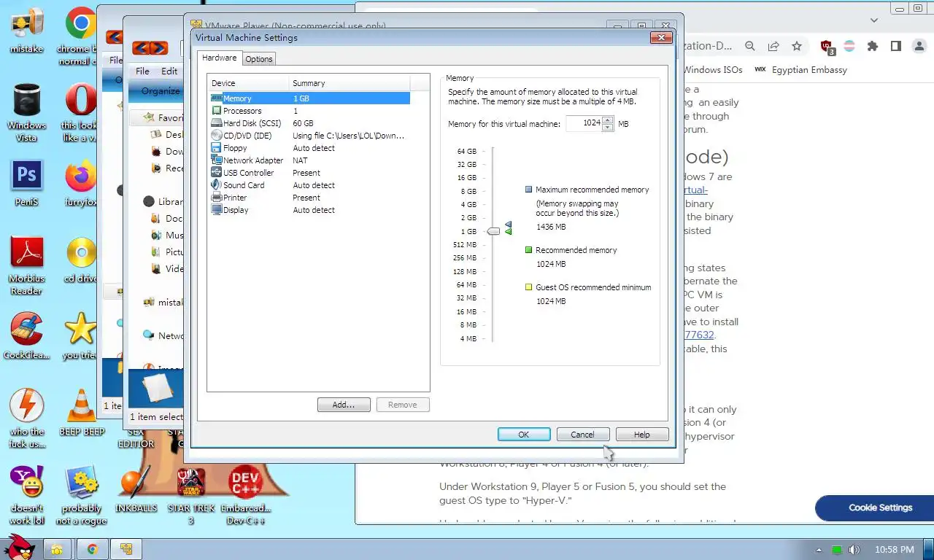
Task: Click OK to confirm settings
Action: (524, 435)
